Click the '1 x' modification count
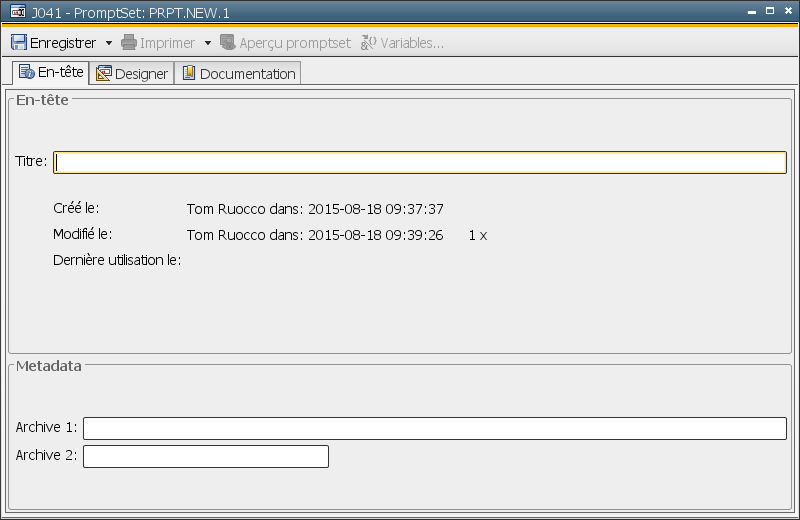This screenshot has height=520, width=800. [478, 235]
